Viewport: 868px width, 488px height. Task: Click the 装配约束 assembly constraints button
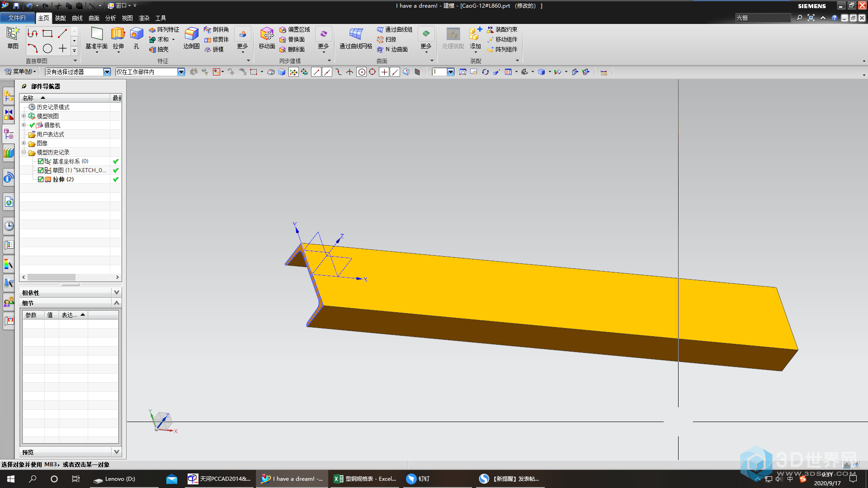[502, 29]
